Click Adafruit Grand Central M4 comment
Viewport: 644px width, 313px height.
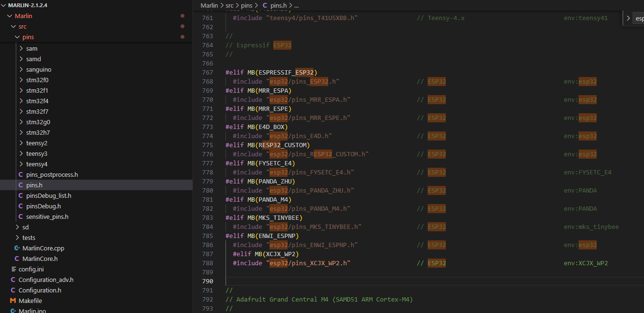click(x=319, y=299)
